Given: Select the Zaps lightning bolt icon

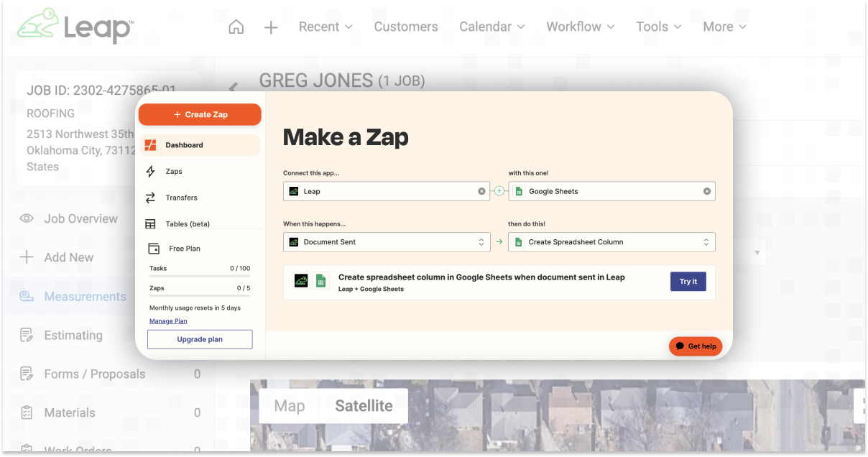Looking at the screenshot, I should pos(150,171).
